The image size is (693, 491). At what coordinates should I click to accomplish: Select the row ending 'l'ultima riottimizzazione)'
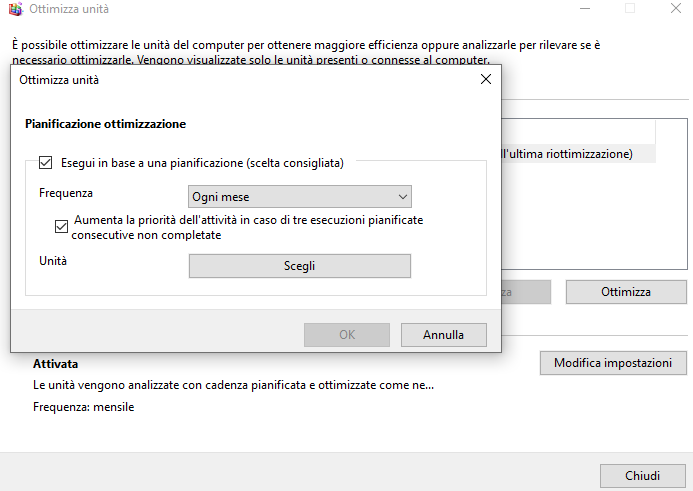tap(579, 154)
